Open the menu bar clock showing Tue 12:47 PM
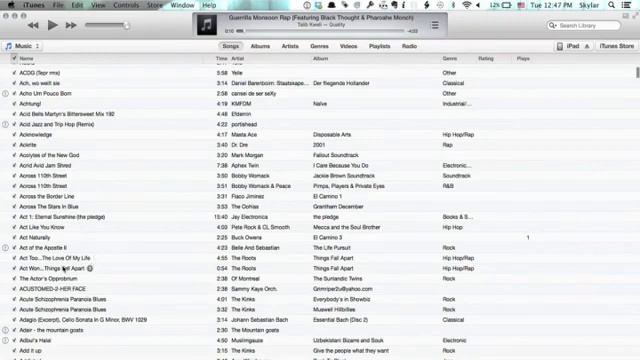 click(x=551, y=5)
